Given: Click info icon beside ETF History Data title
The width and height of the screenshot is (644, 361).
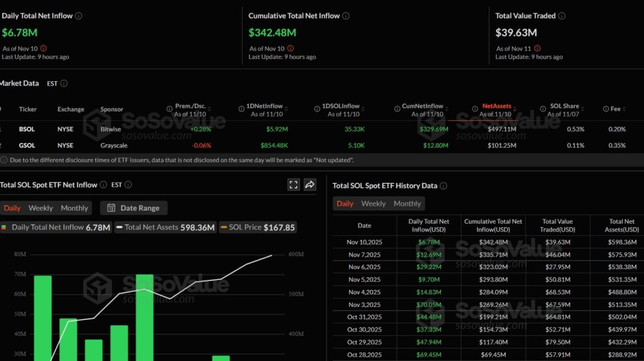Looking at the screenshot, I should (443, 186).
